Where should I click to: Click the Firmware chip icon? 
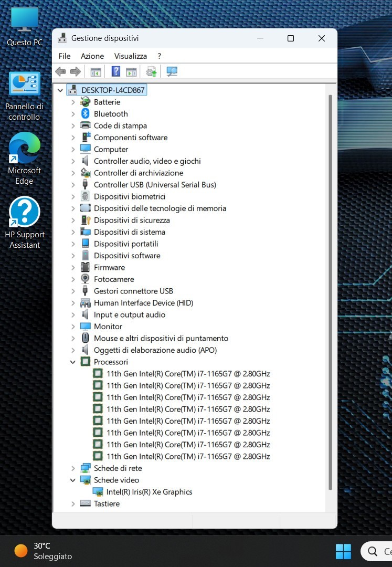85,267
